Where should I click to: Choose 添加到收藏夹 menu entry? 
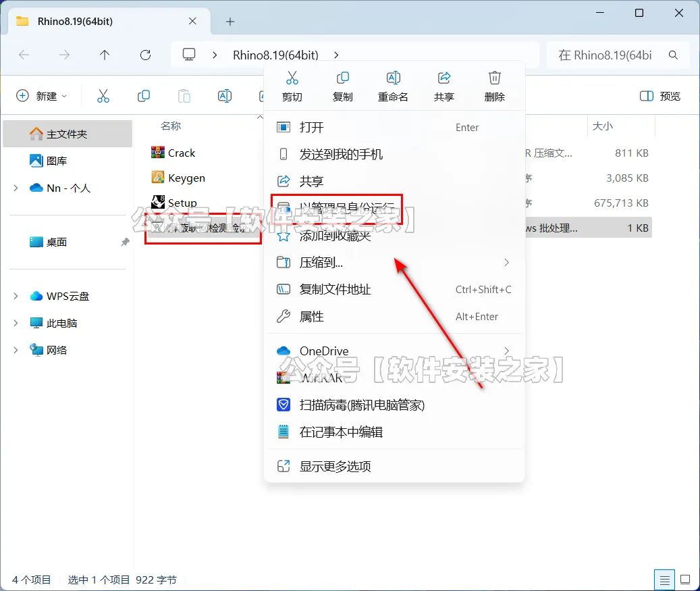(x=394, y=236)
